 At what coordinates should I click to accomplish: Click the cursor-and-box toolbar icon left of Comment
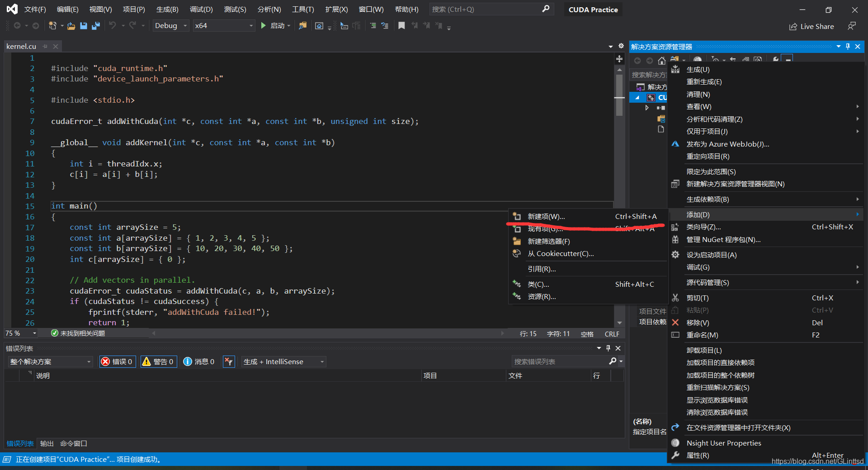tap(344, 26)
